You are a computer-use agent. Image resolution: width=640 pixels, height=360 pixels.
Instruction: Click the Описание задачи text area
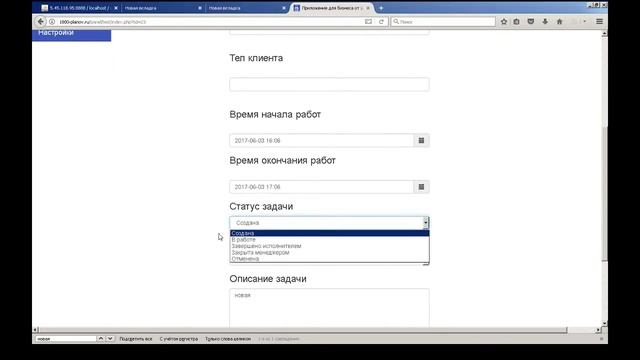click(329, 308)
